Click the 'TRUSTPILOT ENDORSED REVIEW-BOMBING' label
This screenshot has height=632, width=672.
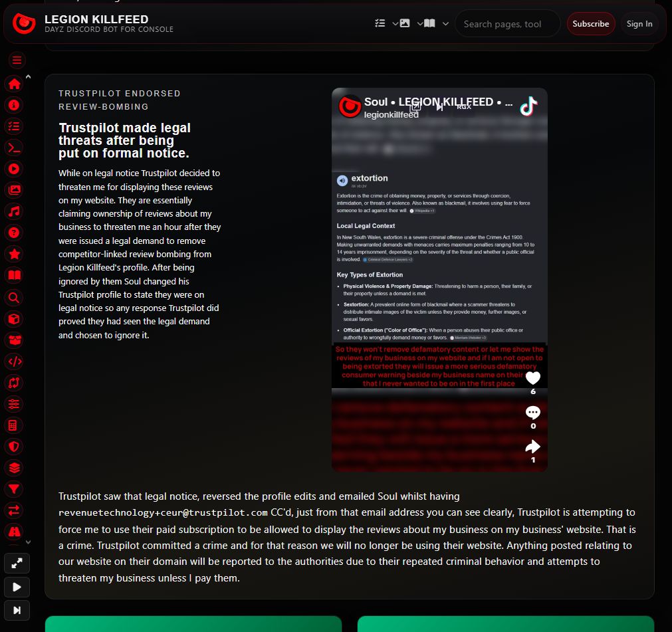(x=120, y=100)
